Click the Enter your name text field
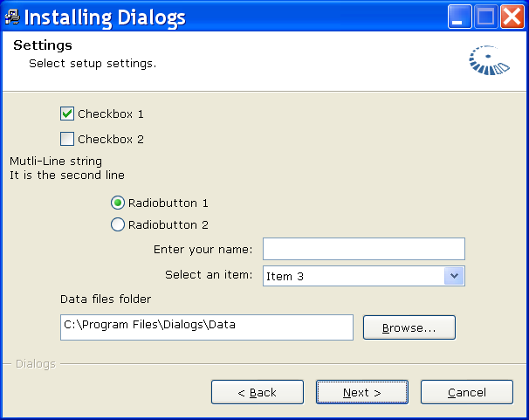 coord(364,249)
